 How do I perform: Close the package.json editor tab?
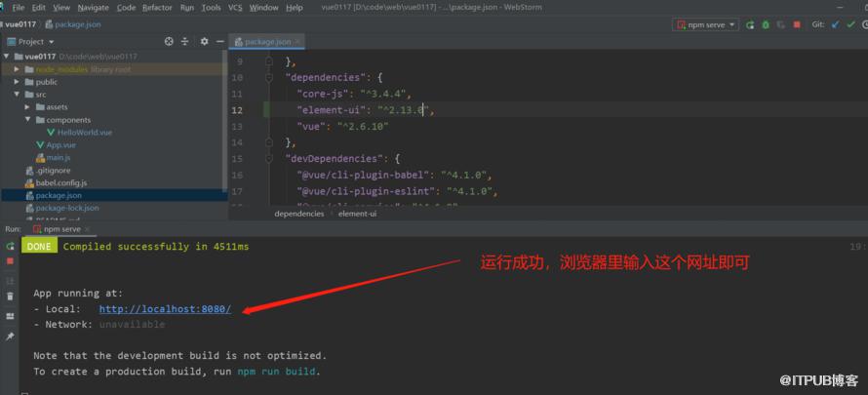(297, 42)
